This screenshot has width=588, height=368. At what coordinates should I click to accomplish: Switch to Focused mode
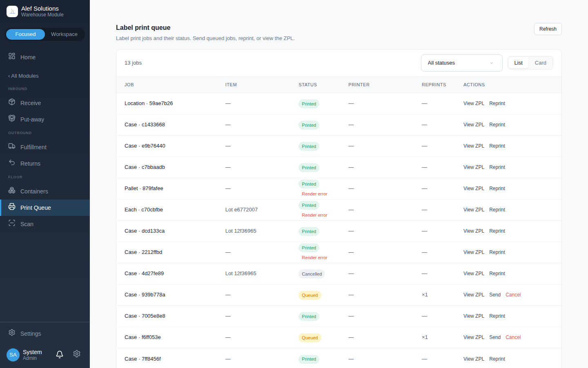click(x=25, y=34)
